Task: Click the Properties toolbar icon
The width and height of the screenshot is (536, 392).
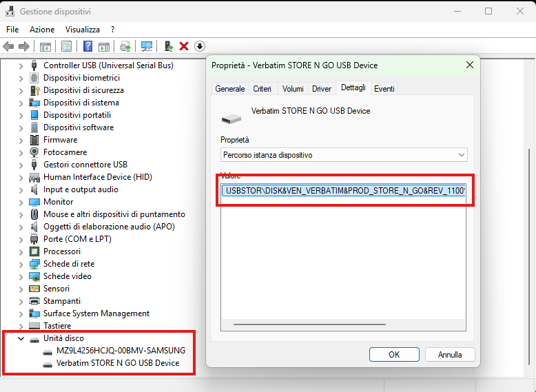Action: (66, 46)
